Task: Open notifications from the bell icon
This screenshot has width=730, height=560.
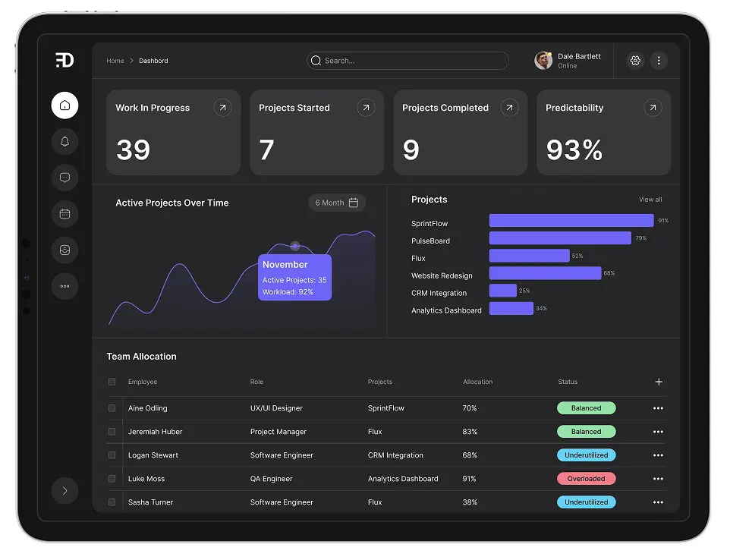Action: (x=65, y=141)
